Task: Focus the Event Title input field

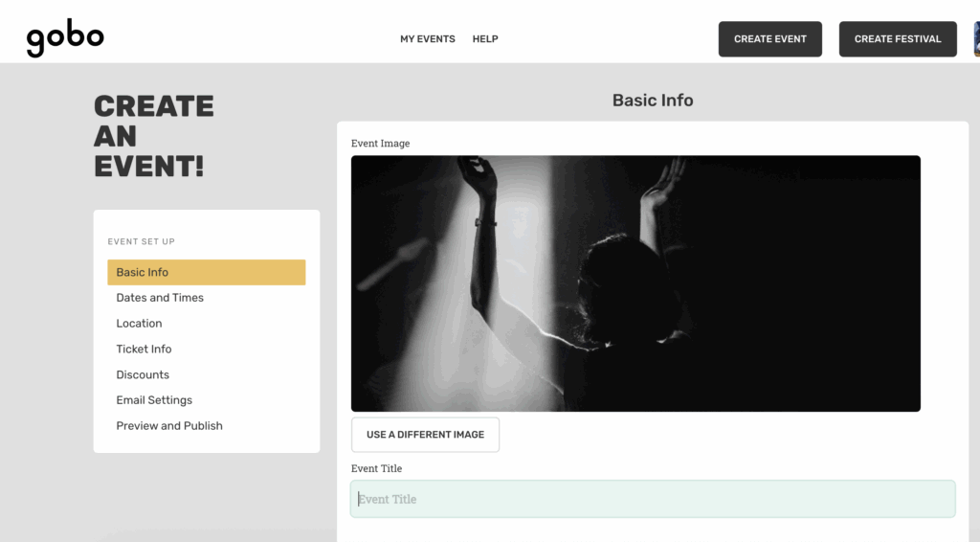Action: [x=653, y=499]
